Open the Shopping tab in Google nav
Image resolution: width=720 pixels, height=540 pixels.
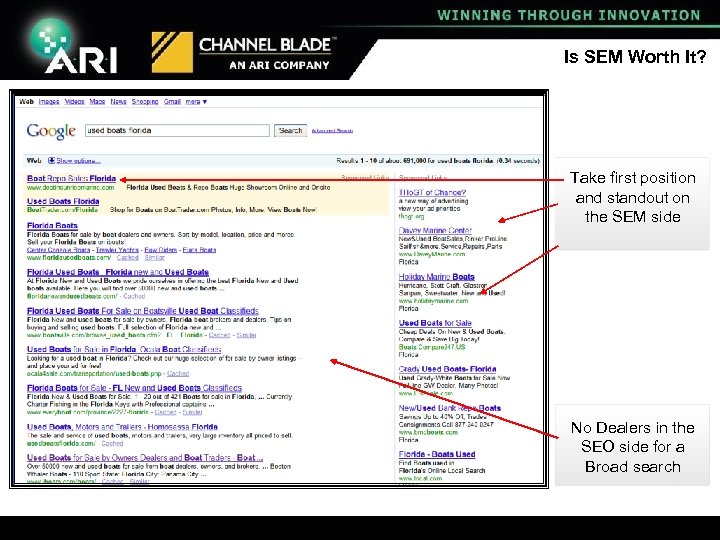[x=145, y=101]
